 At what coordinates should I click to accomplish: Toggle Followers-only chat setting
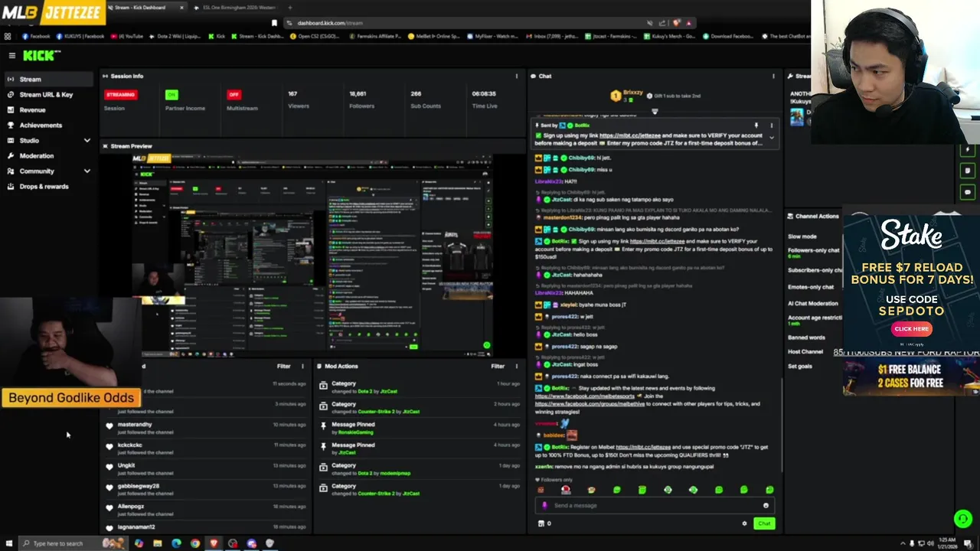[x=815, y=250]
